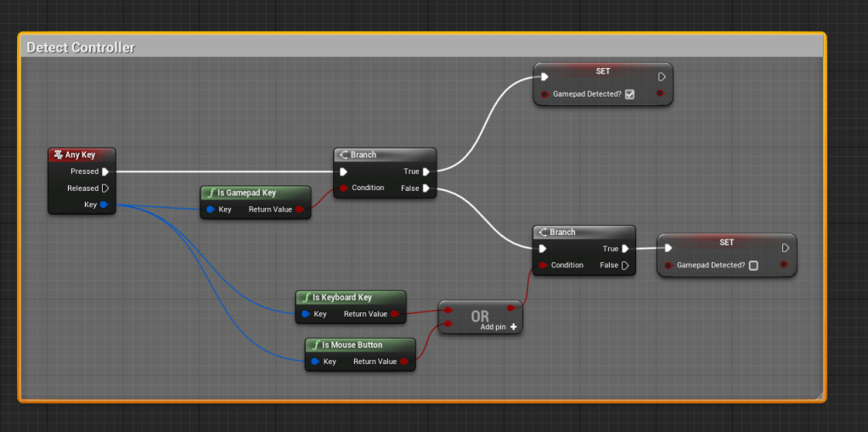Click the OR node body
The width and height of the screenshot is (868, 432).
pyautogui.click(x=480, y=317)
